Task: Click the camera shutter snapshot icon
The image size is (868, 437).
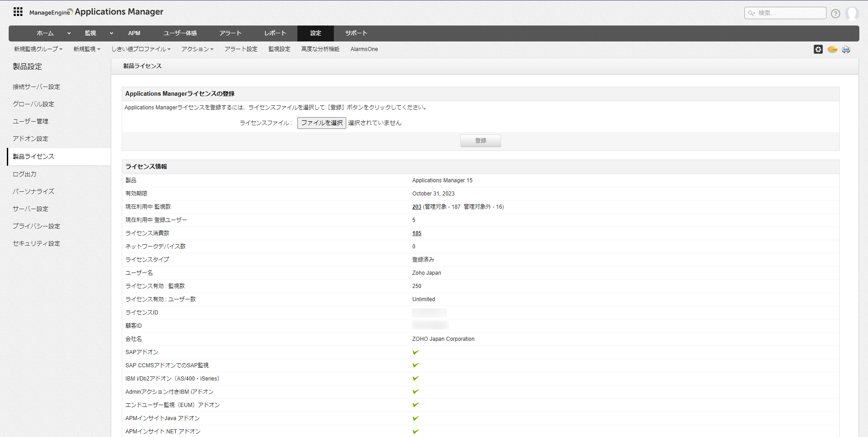Action: click(818, 49)
